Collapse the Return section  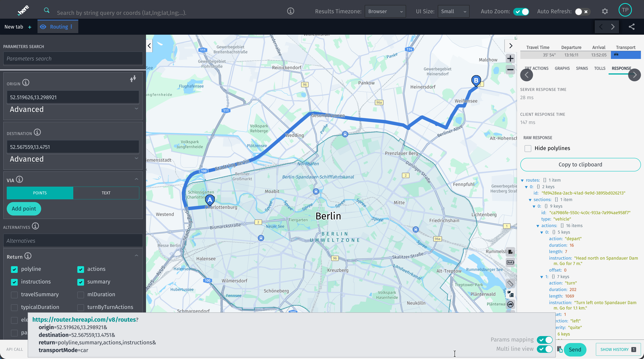coord(137,256)
